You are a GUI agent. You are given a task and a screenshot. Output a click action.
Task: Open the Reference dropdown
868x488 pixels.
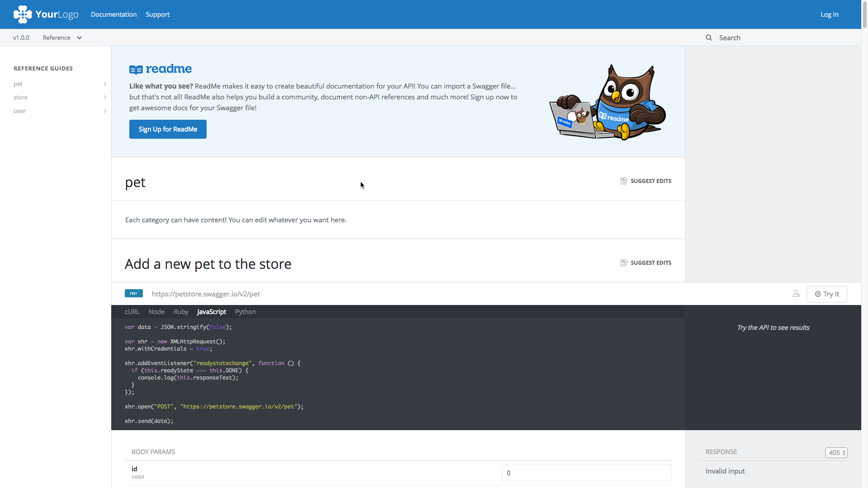(62, 38)
